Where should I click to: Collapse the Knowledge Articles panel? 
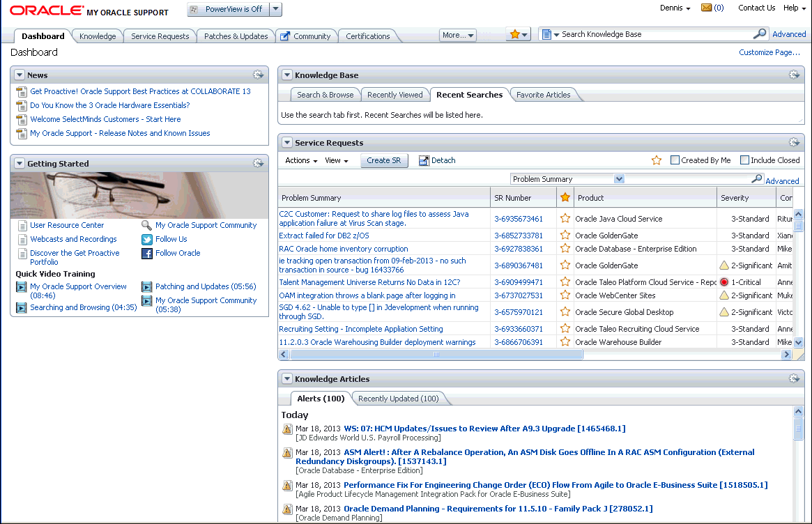[x=287, y=378]
